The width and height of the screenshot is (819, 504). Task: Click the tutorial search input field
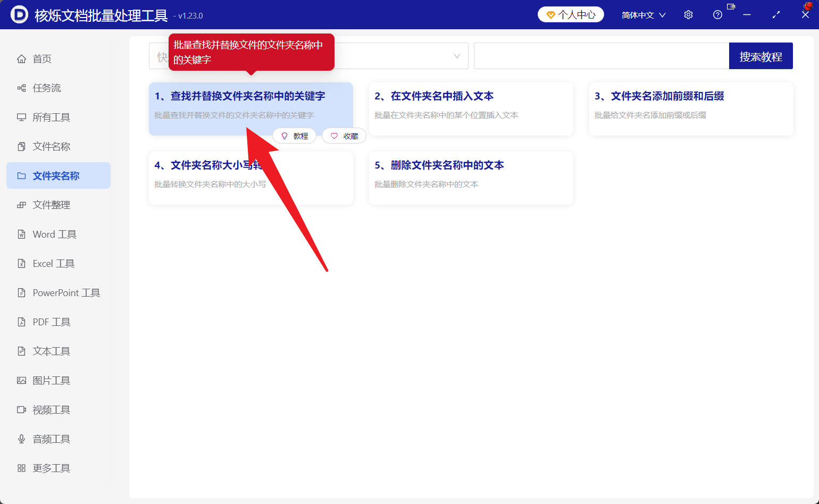pos(601,56)
